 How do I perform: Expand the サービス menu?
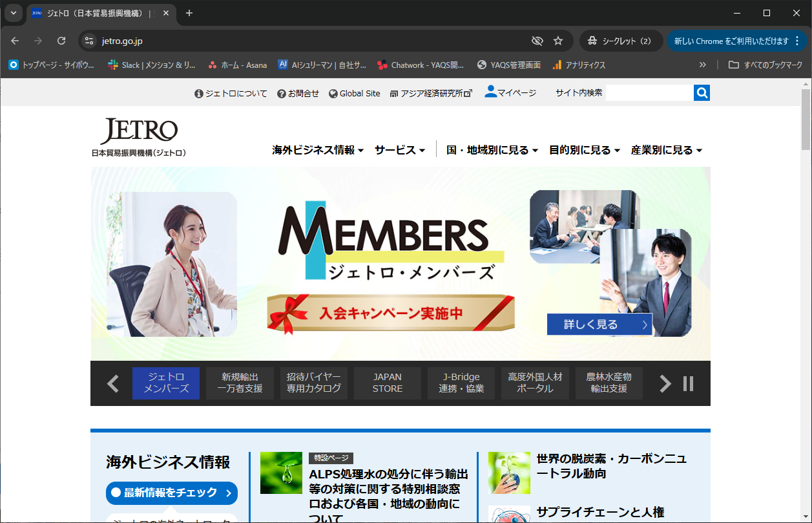400,150
